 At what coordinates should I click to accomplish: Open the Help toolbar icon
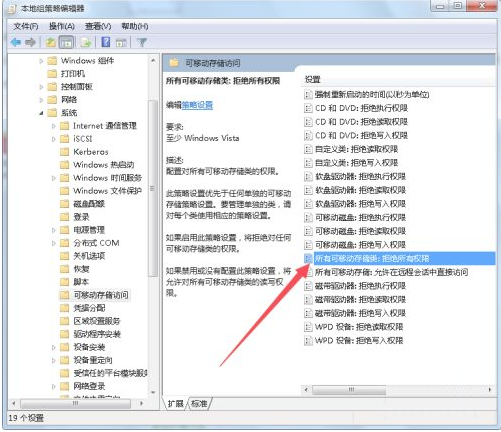pyautogui.click(x=106, y=42)
